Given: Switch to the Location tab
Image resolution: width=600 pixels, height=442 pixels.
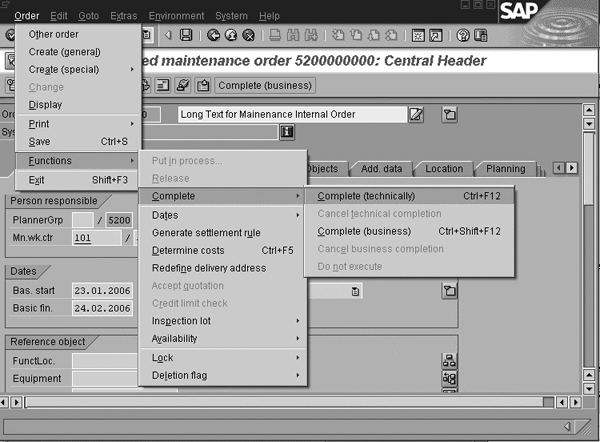Looking at the screenshot, I should (443, 169).
